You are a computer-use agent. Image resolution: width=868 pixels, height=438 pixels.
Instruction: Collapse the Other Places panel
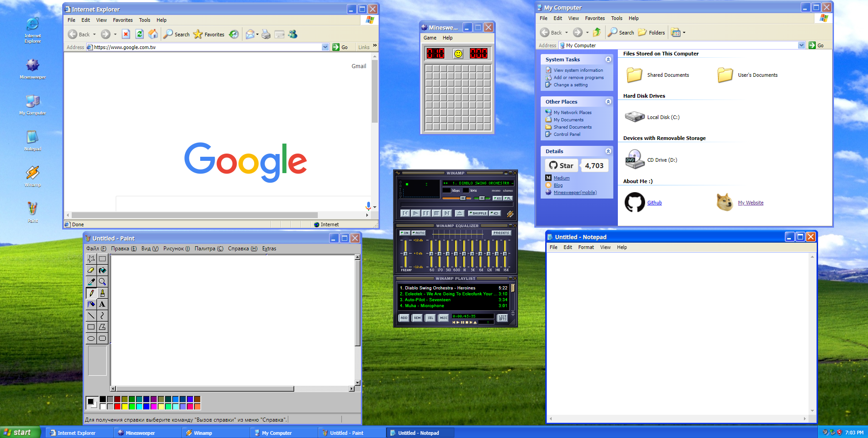point(608,102)
